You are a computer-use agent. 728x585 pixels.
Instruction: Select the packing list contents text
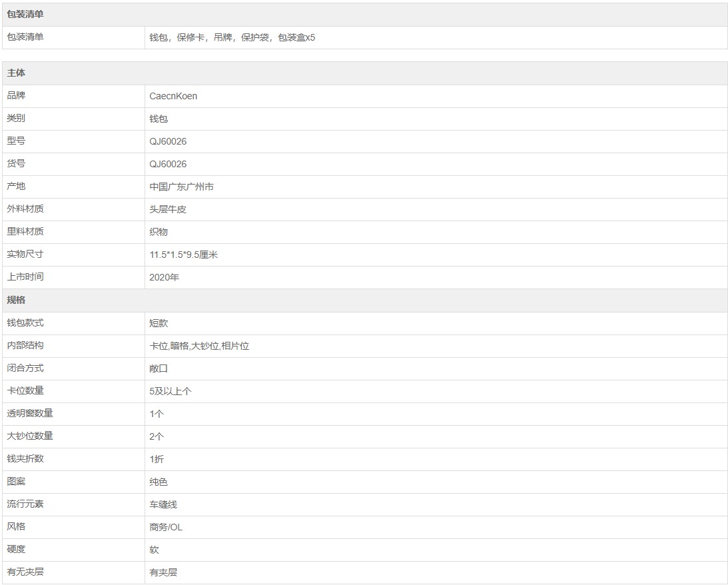coord(232,37)
